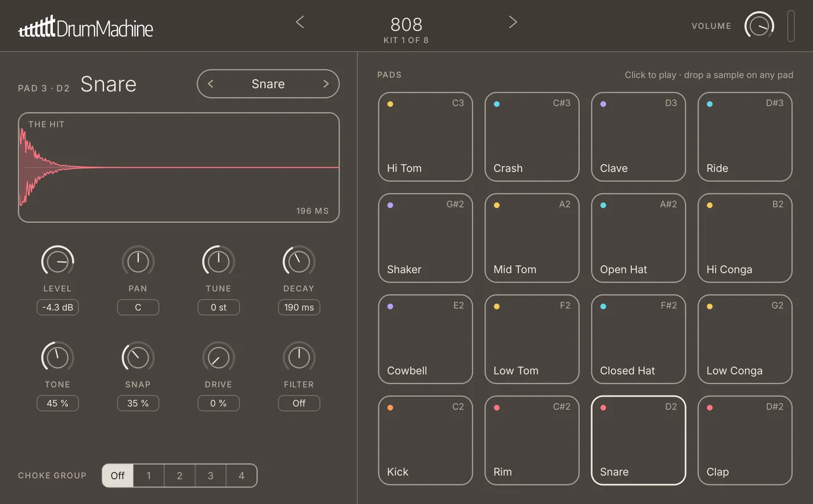Click the Decay knob

pyautogui.click(x=299, y=261)
